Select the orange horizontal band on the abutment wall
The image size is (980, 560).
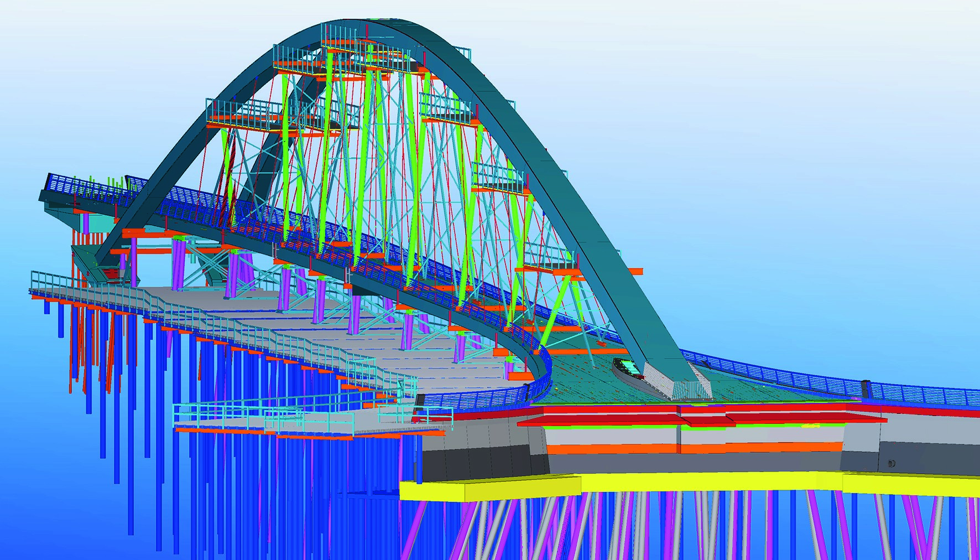(694, 448)
